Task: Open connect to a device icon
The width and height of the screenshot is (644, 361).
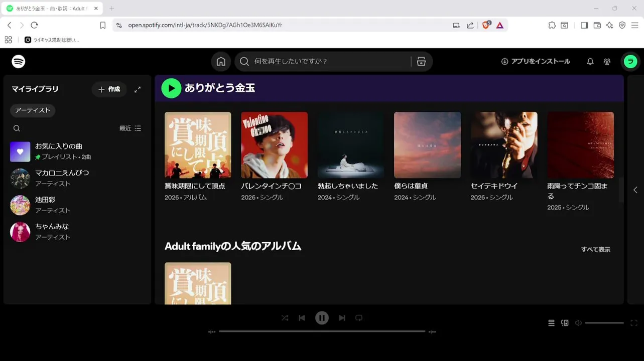Action: pyautogui.click(x=565, y=323)
